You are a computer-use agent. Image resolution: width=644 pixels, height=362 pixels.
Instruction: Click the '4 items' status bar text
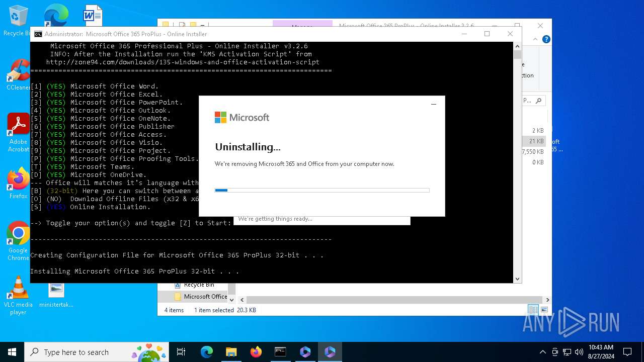click(x=174, y=310)
